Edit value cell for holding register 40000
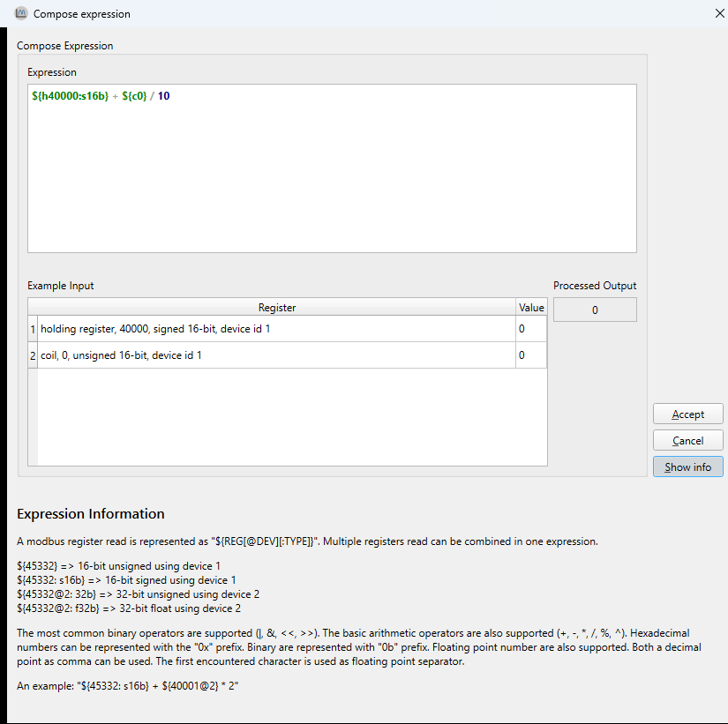The image size is (728, 724). [531, 329]
